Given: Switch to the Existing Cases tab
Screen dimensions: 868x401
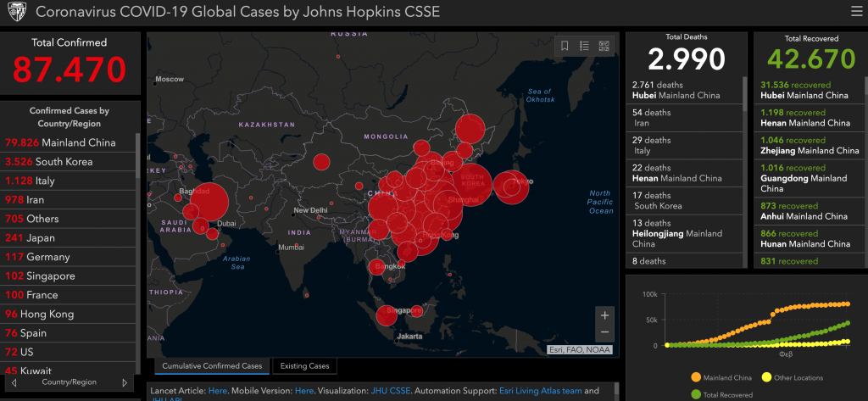Looking at the screenshot, I should (304, 365).
